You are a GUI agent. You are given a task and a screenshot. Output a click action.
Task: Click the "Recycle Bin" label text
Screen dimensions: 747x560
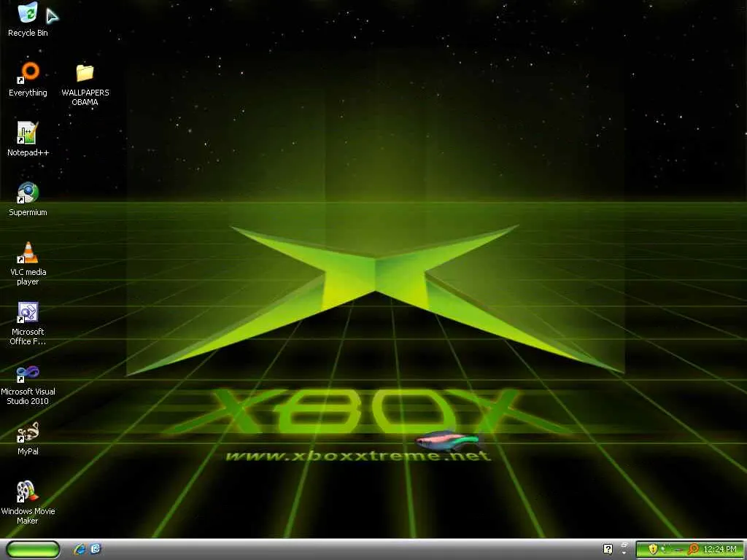point(28,33)
